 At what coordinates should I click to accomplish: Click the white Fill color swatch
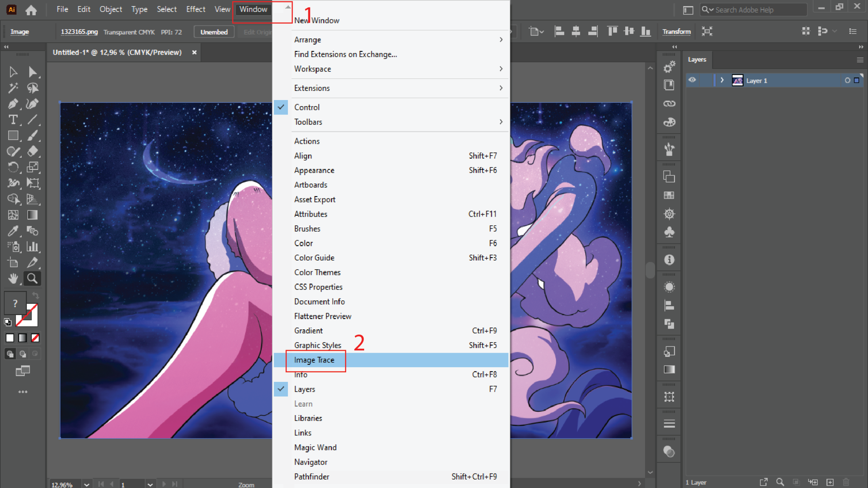coord(10,338)
